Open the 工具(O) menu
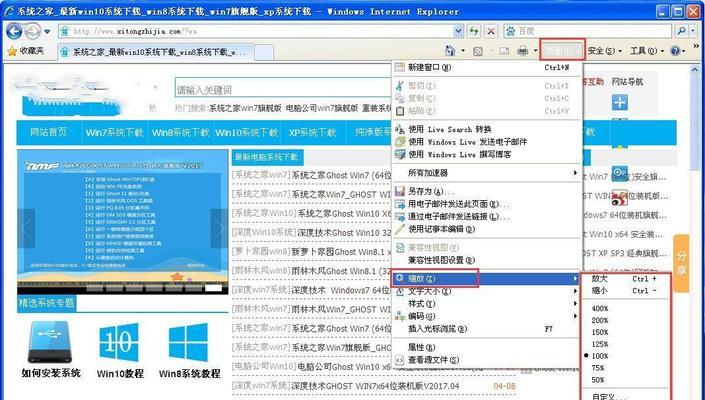Image resolution: width=705 pixels, height=400 pixels. (646, 51)
